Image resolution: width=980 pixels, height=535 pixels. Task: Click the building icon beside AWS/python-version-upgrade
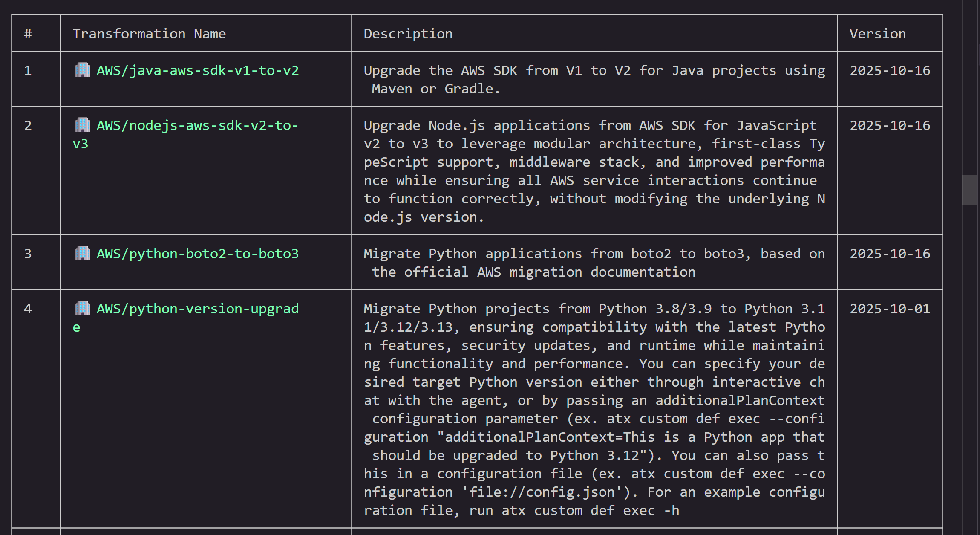coord(83,308)
